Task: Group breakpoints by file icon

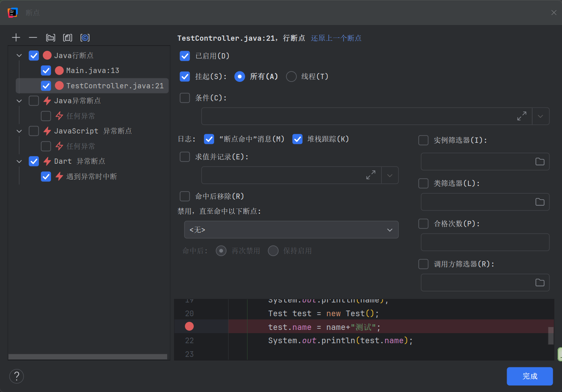Action: (x=67, y=38)
